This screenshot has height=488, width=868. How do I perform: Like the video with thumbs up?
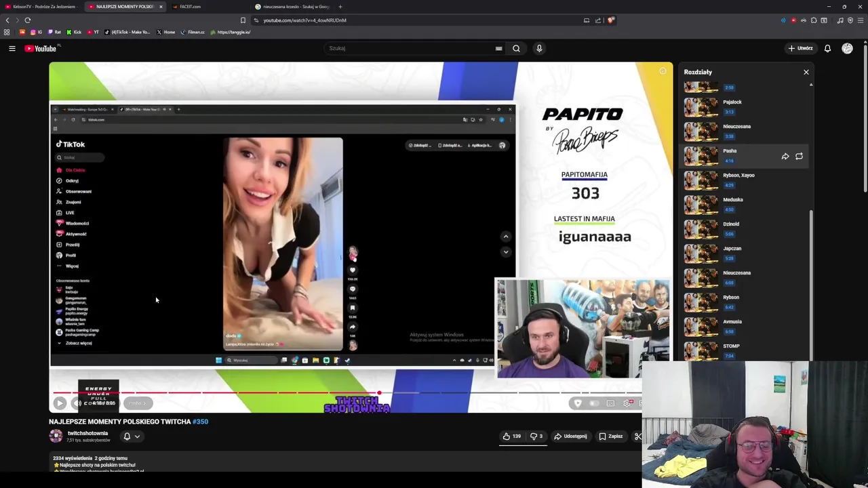[512, 436]
